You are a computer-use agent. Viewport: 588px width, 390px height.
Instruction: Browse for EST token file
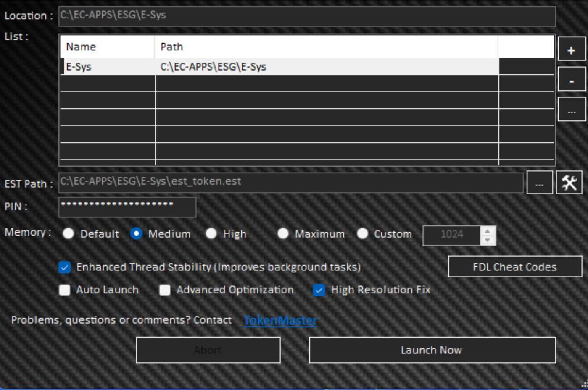[539, 183]
